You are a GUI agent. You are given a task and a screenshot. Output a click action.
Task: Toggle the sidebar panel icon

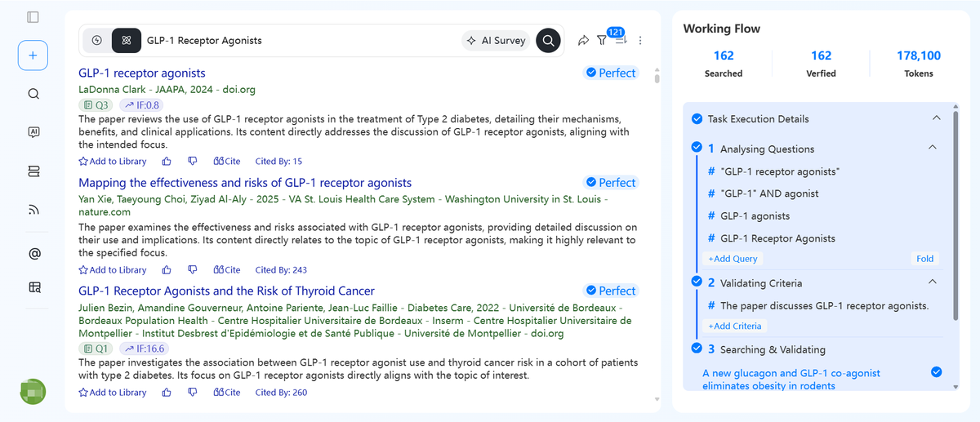click(33, 16)
